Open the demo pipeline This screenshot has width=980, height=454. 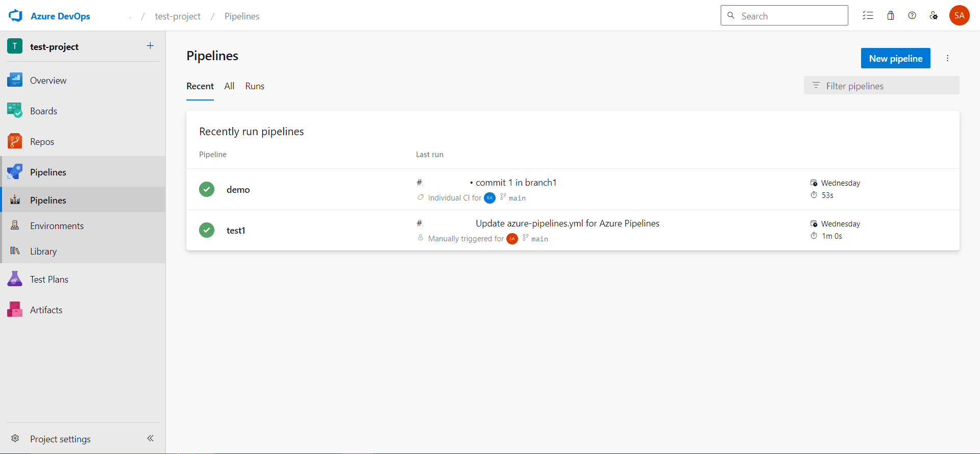238,190
